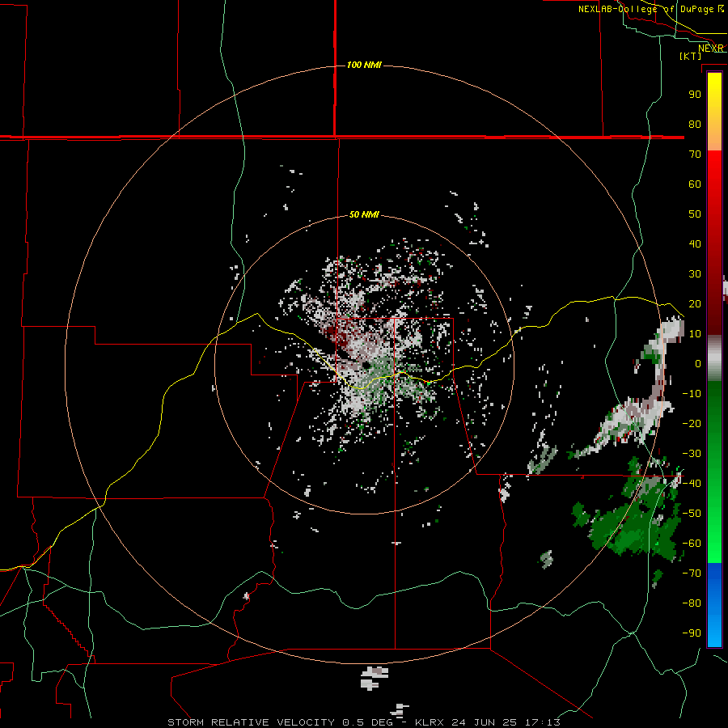Click the NEXLAB-College of DuPage credit text
728x728 pixels.
pyautogui.click(x=645, y=9)
